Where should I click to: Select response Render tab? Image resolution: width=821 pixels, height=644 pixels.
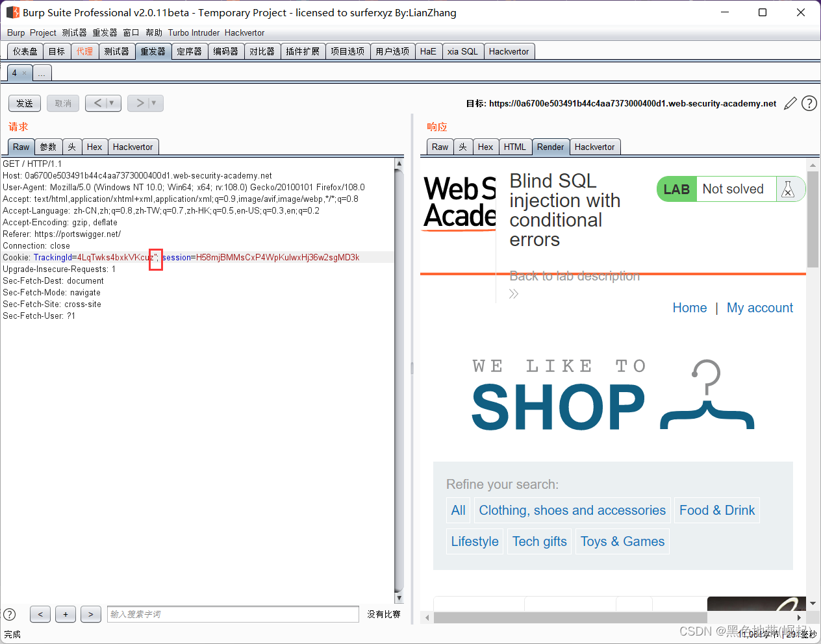point(551,147)
